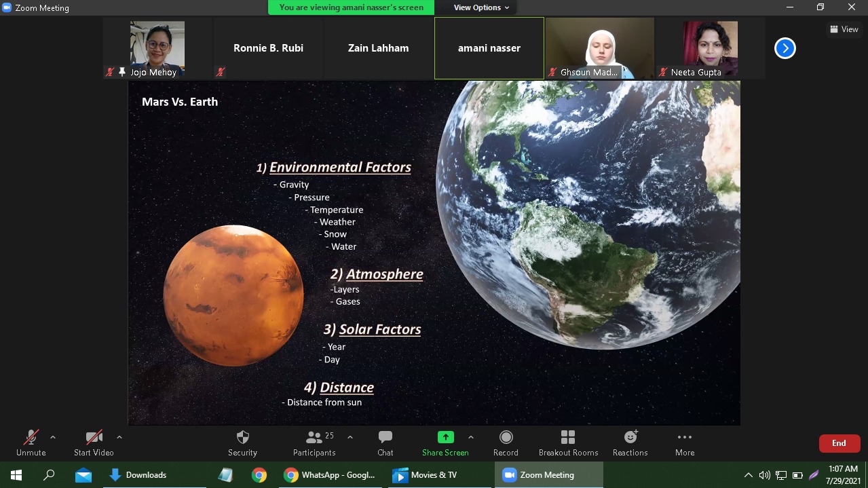The height and width of the screenshot is (488, 868).
Task: Click the View layout button
Action: 844,29
